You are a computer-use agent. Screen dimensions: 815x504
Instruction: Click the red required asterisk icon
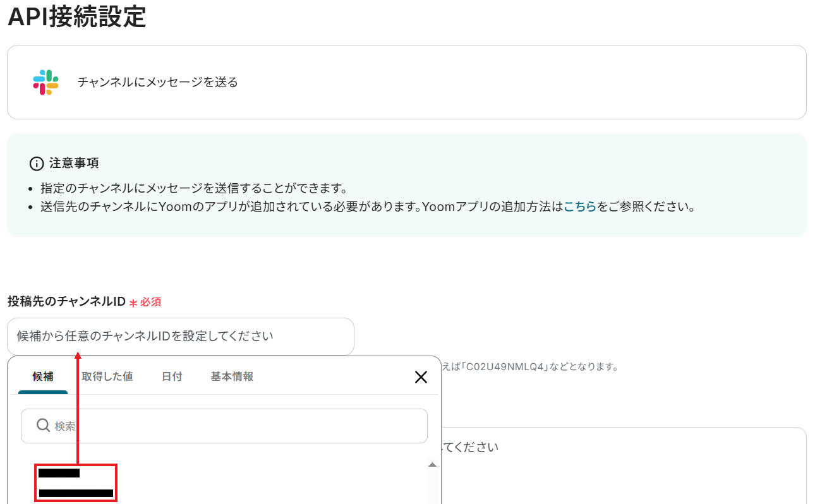(x=133, y=303)
